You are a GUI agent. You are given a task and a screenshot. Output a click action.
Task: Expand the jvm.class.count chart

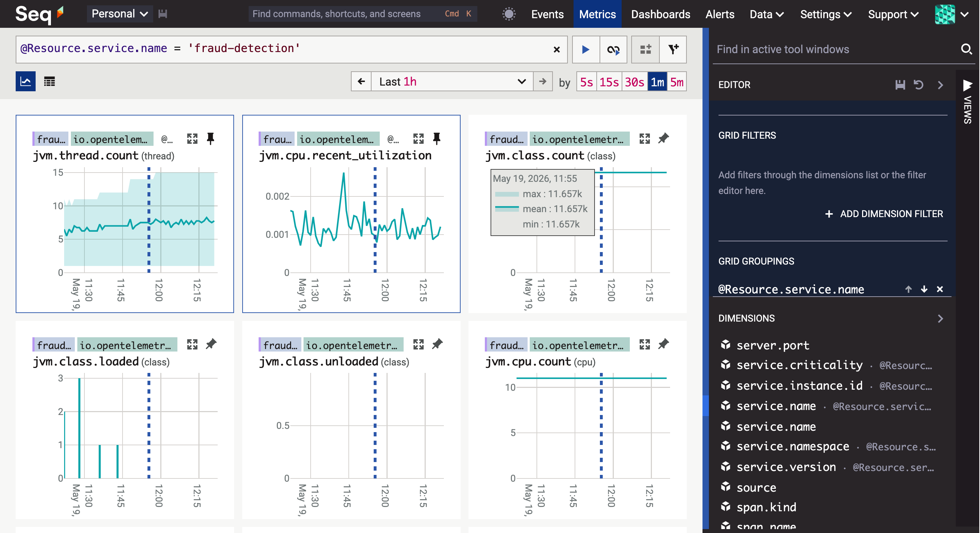pyautogui.click(x=645, y=139)
